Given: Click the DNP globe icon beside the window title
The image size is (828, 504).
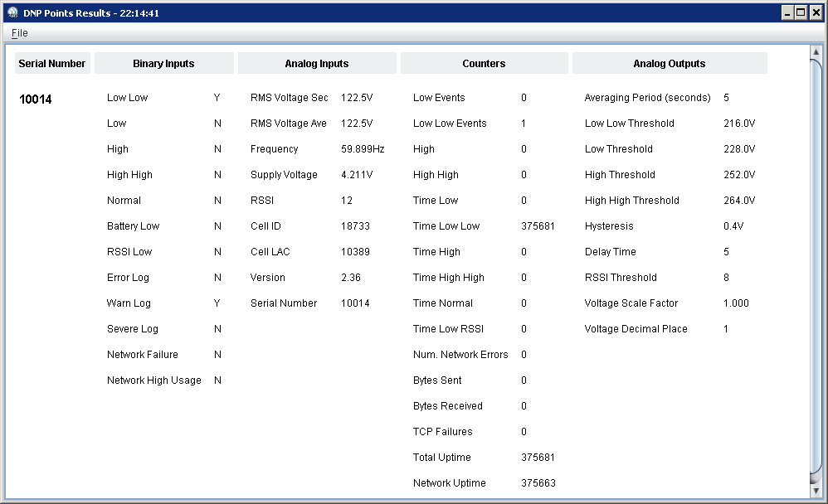Looking at the screenshot, I should point(12,12).
